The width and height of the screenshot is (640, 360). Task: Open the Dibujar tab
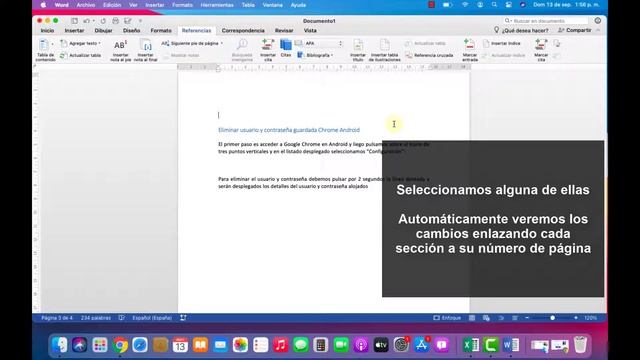click(x=103, y=31)
